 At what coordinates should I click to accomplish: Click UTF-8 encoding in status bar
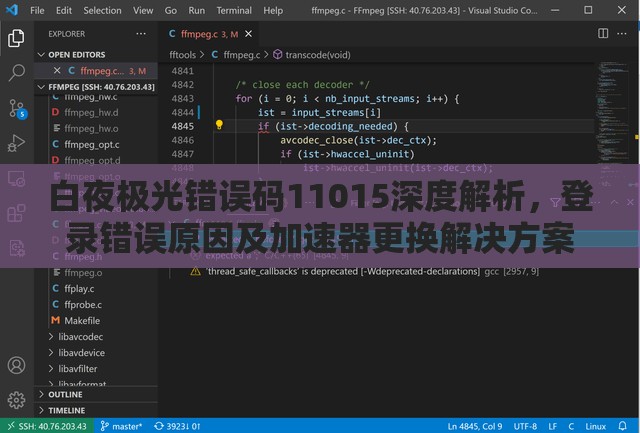525,426
